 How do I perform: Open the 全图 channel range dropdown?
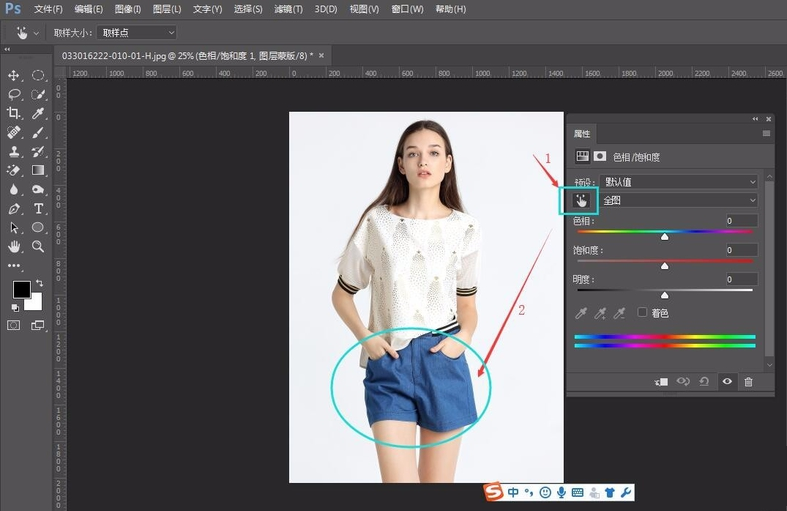pyautogui.click(x=679, y=201)
